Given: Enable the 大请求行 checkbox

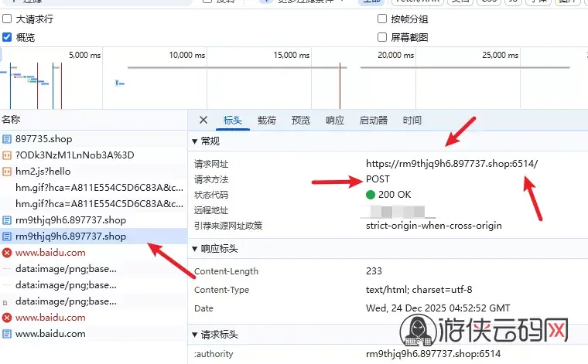Looking at the screenshot, I should click(x=8, y=19).
